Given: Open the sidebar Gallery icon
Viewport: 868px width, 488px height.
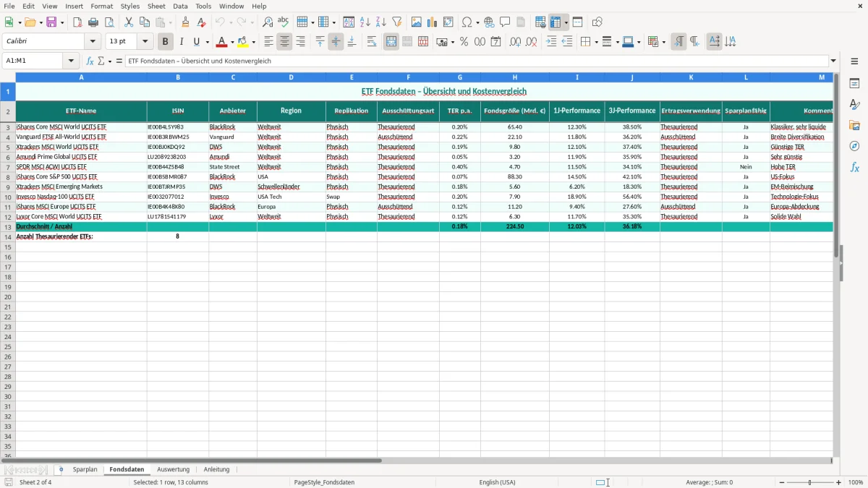Looking at the screenshot, I should [x=854, y=126].
